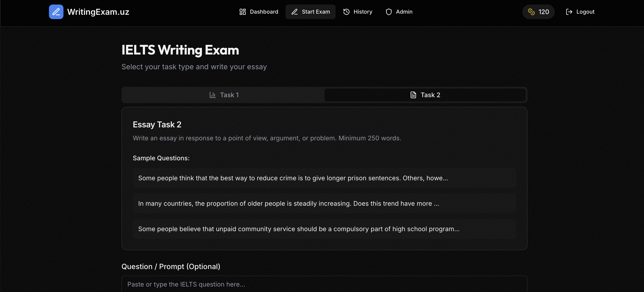Screen dimensions: 644x292
Task: Click the Start Exam pen icon
Action: [294, 12]
